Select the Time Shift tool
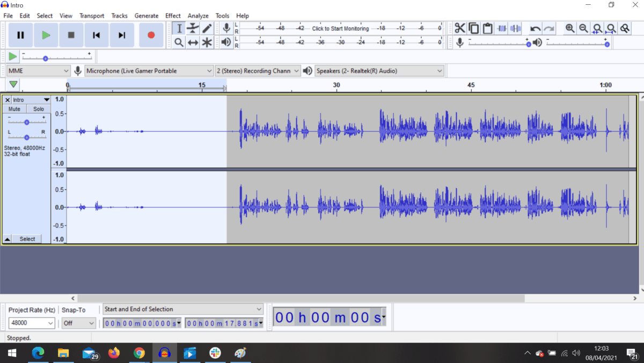The height and width of the screenshot is (363, 644). click(x=193, y=42)
